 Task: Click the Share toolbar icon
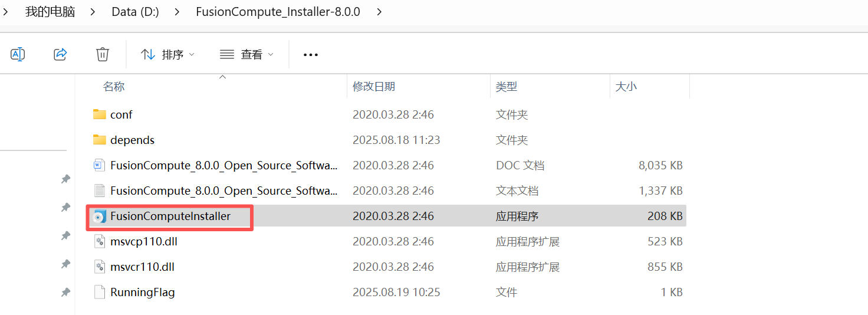click(x=60, y=54)
